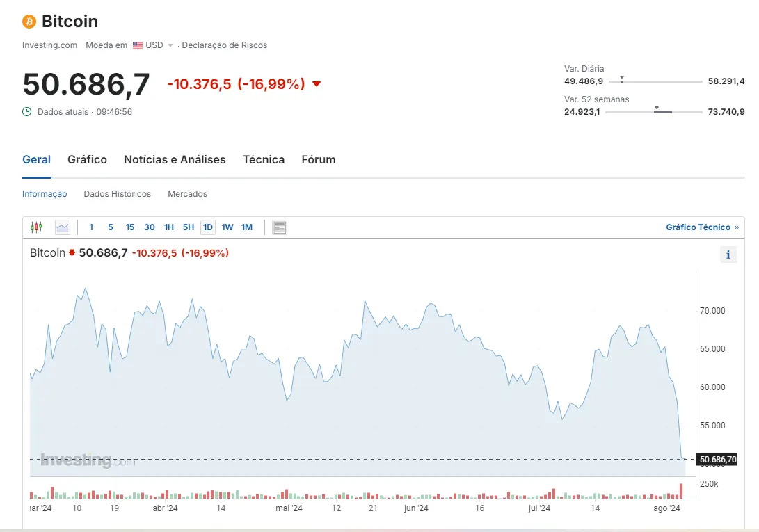The image size is (759, 532).
Task: Open the Mercados sub-tab
Action: click(x=187, y=194)
